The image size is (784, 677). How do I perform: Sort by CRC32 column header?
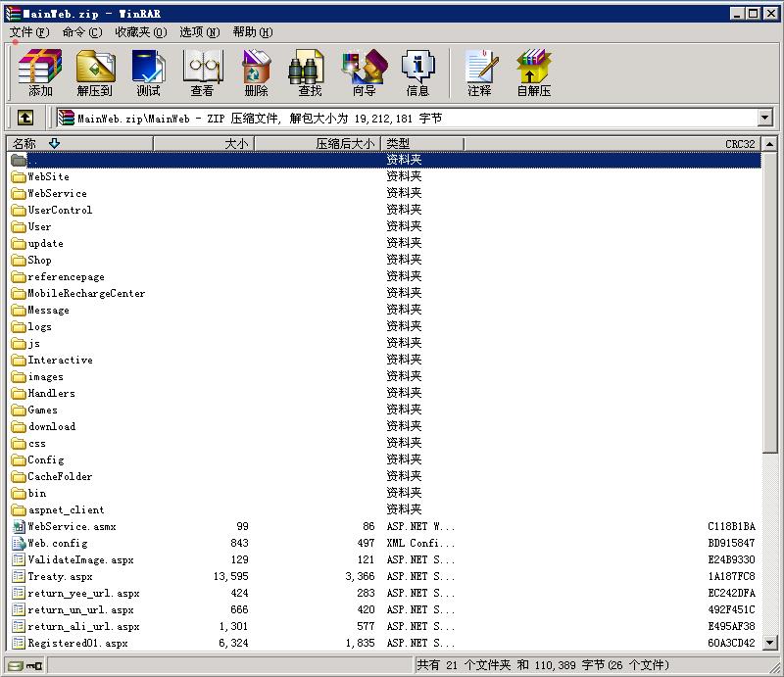click(x=612, y=144)
